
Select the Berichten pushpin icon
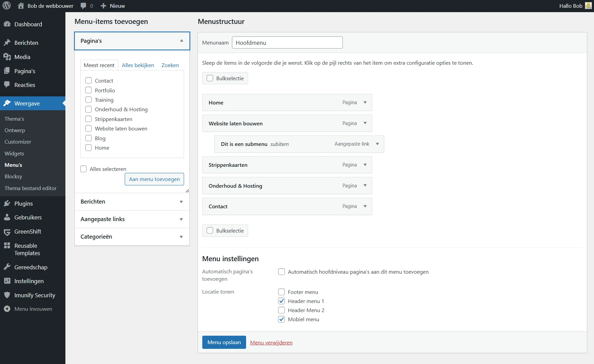[x=7, y=42]
